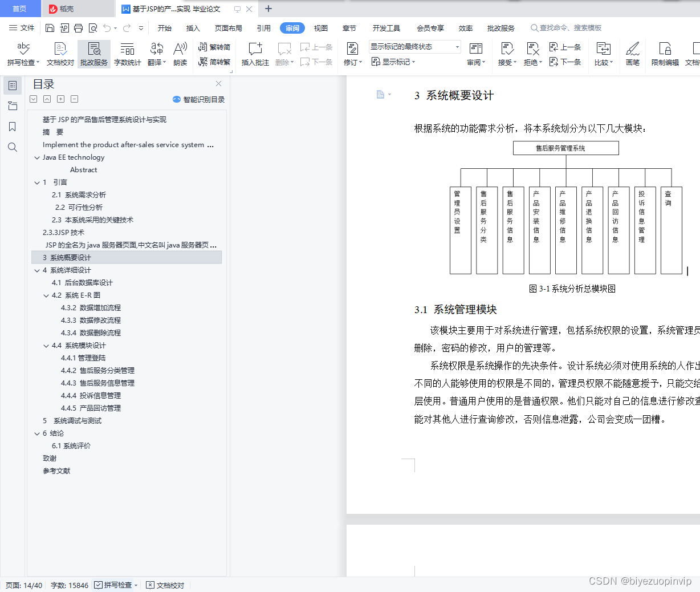Jump to '4.4.4 投诉信息管理' outline entry
Image resolution: width=700 pixels, height=592 pixels.
[x=91, y=396]
